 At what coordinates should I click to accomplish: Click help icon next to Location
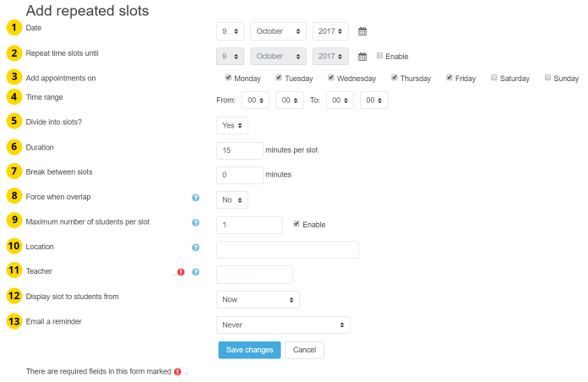(x=195, y=248)
